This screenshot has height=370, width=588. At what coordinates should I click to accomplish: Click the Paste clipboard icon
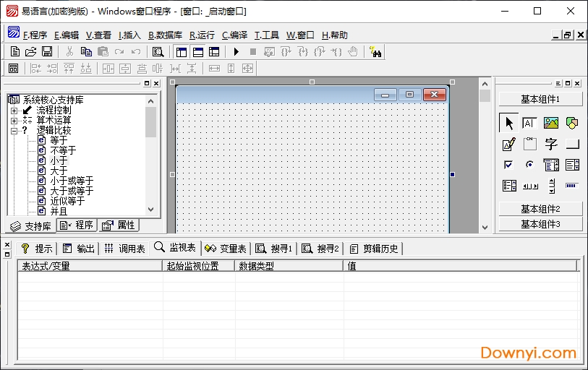click(x=103, y=52)
